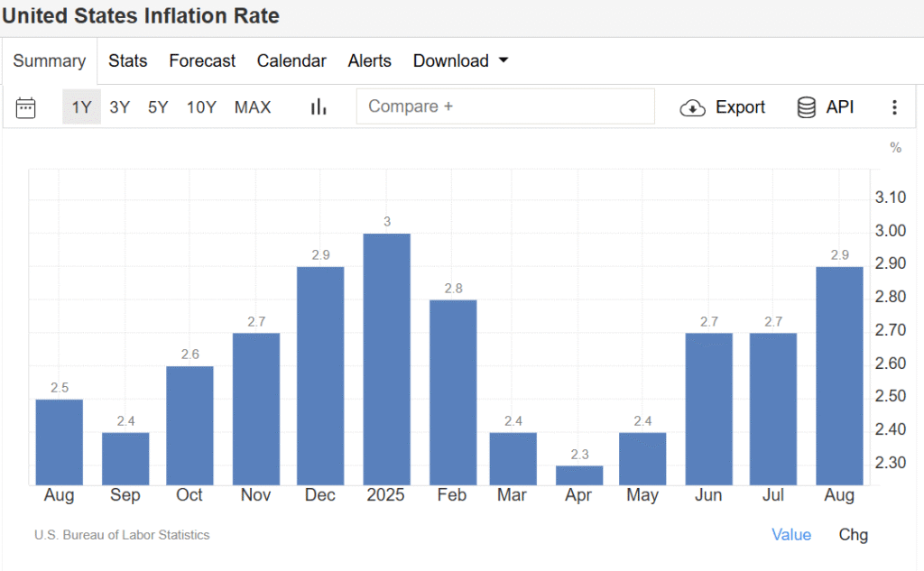This screenshot has height=571, width=924.
Task: Switch to the 3Y time range
Action: coord(120,107)
